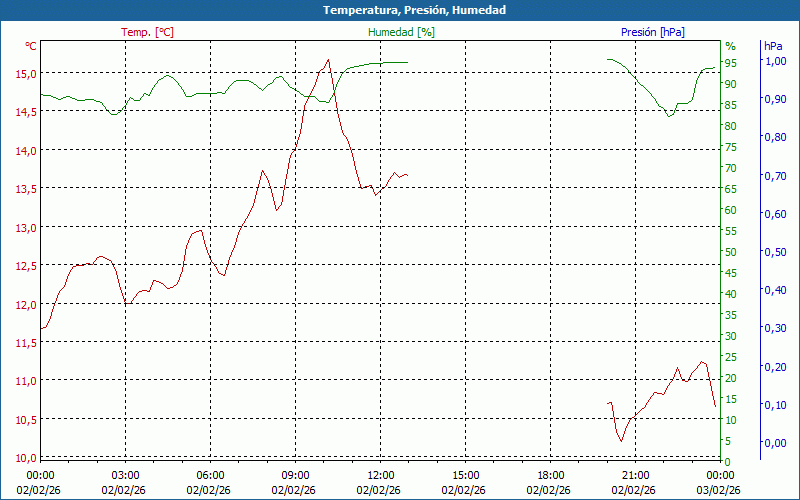Click the '80' humidity axis value
Viewport: 800px width, 500px height.
[731, 126]
